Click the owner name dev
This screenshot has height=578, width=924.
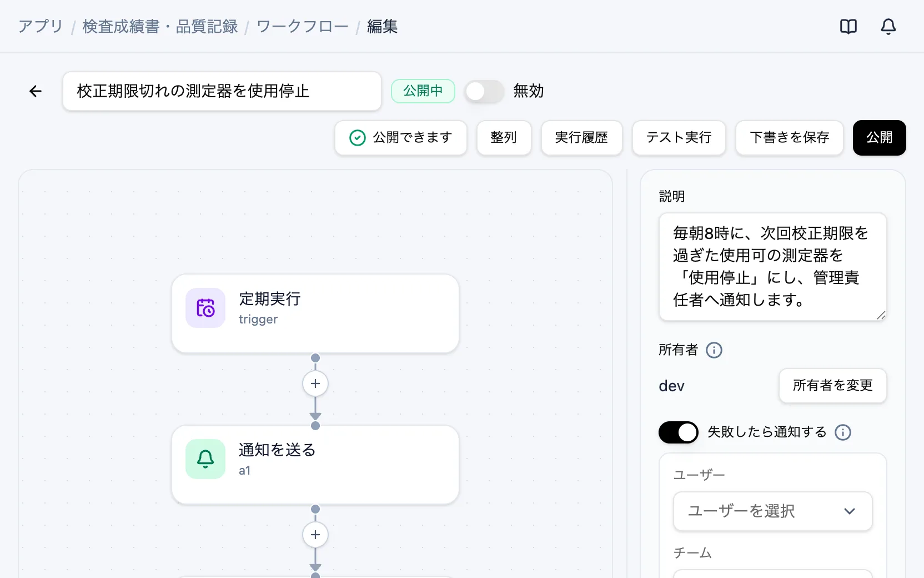(x=671, y=386)
